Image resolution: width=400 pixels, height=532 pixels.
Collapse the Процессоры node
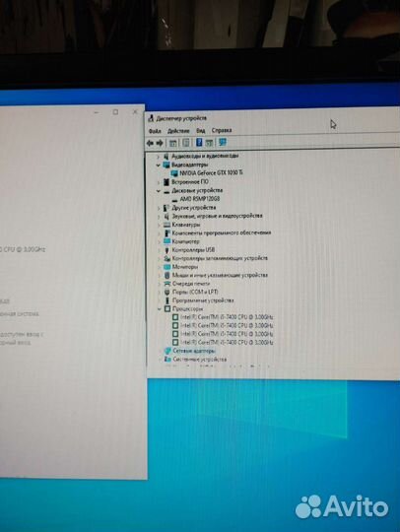[159, 309]
